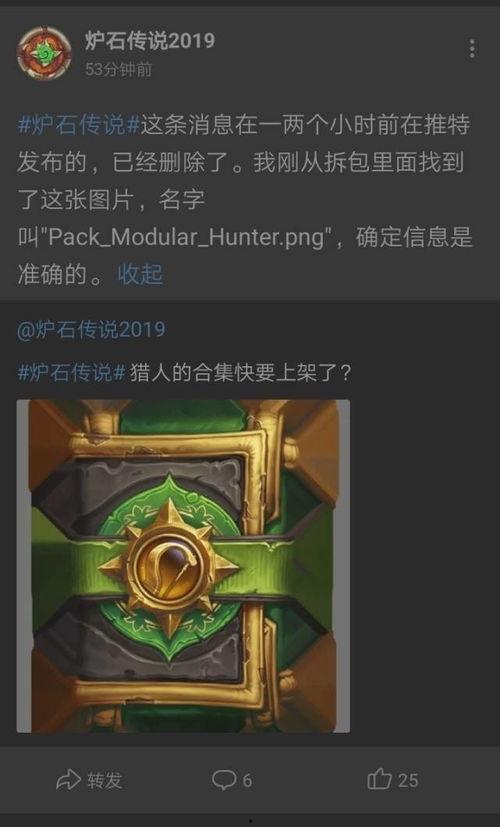This screenshot has height=827, width=500.
Task: Open the #炉石传说# hashtag in main post
Action: tap(79, 126)
